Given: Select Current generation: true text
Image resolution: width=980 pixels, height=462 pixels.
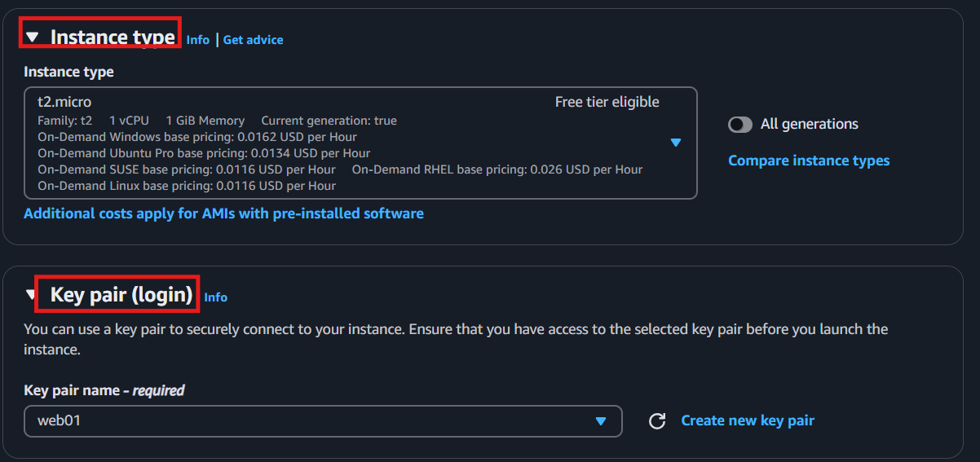Looking at the screenshot, I should [x=329, y=121].
